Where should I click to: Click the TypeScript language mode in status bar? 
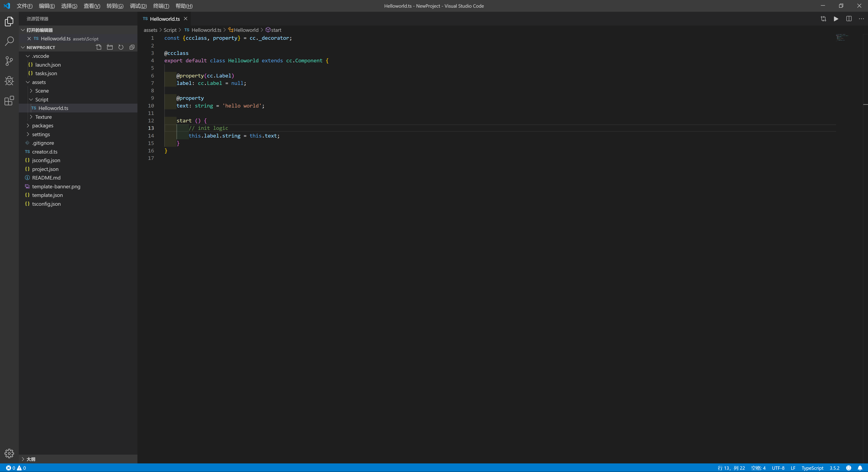(812, 468)
